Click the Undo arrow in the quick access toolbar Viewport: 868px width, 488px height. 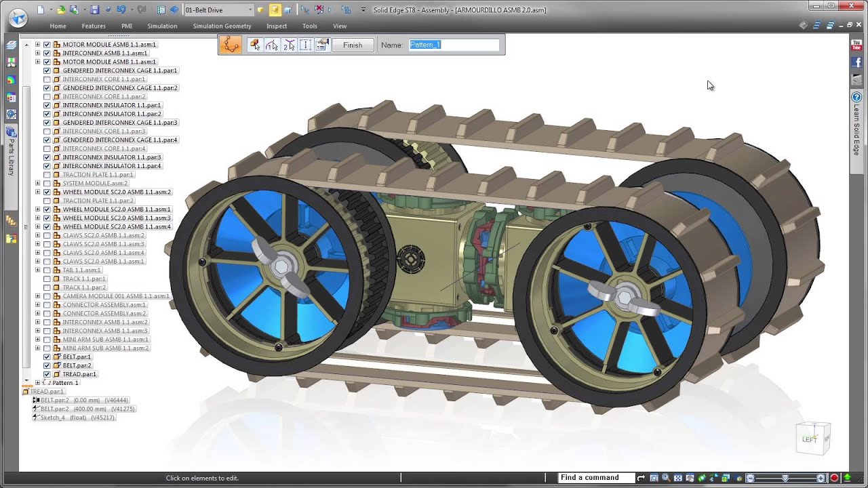pos(121,9)
